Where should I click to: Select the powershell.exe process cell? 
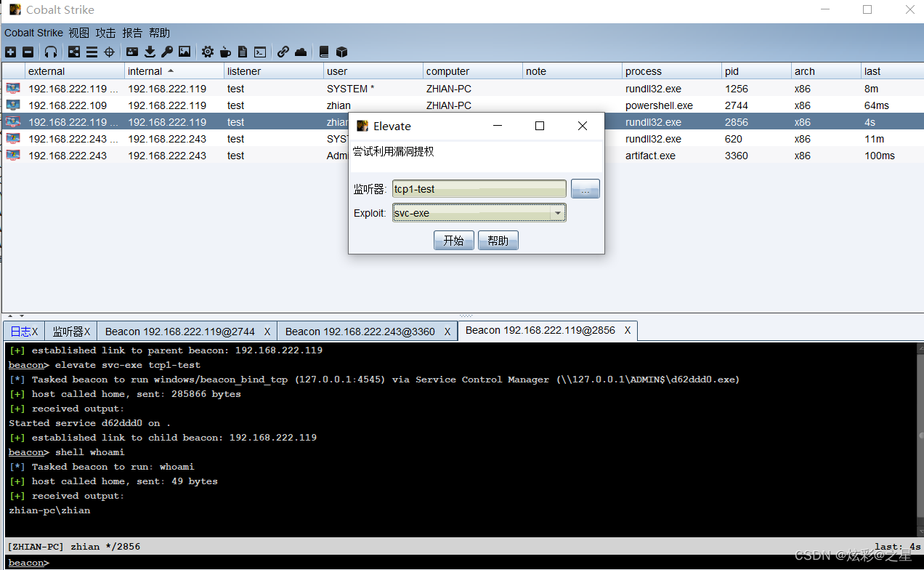point(672,105)
